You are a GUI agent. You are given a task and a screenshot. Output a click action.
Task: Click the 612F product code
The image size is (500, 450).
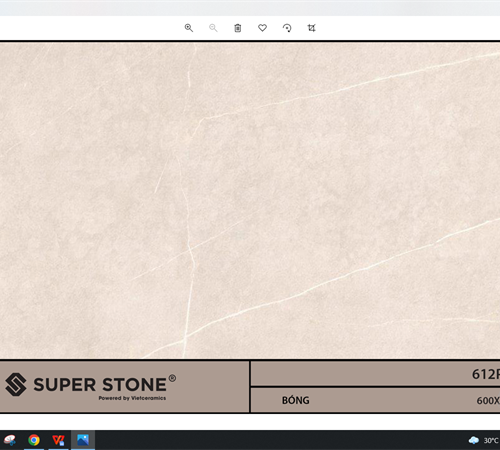point(486,374)
